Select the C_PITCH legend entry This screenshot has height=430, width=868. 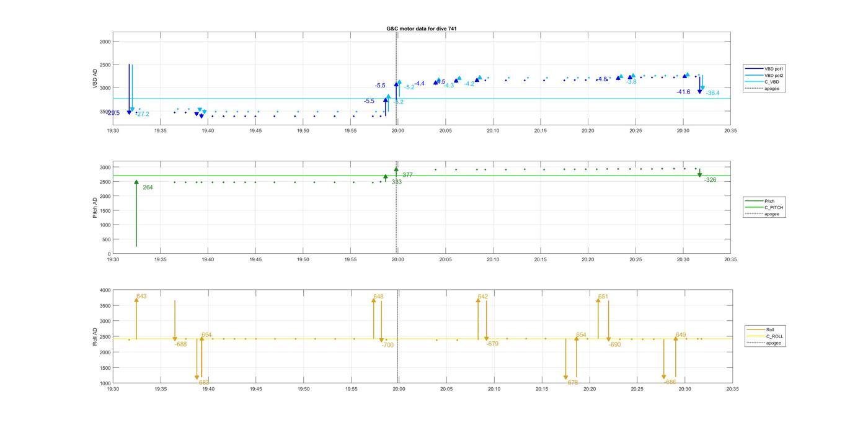(764, 207)
